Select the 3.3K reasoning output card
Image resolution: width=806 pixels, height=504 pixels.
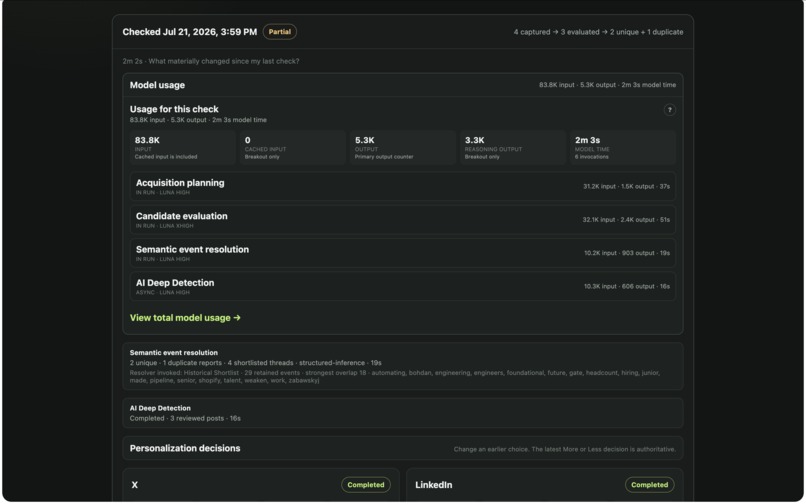coord(512,147)
